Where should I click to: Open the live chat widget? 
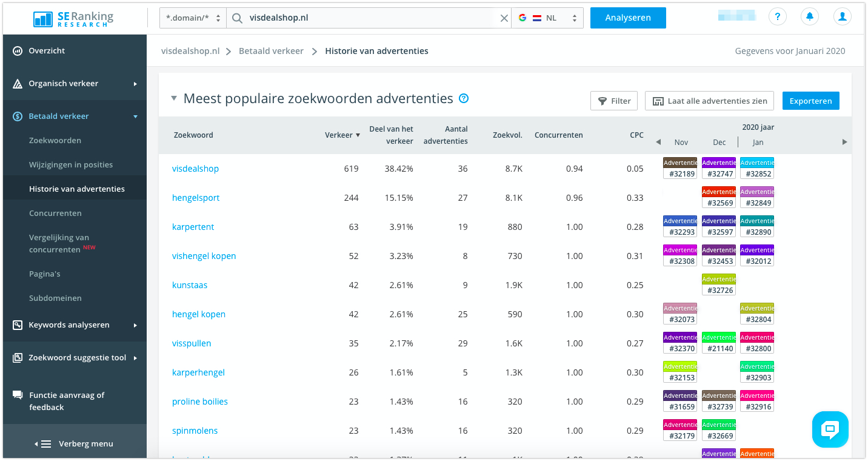pos(830,429)
